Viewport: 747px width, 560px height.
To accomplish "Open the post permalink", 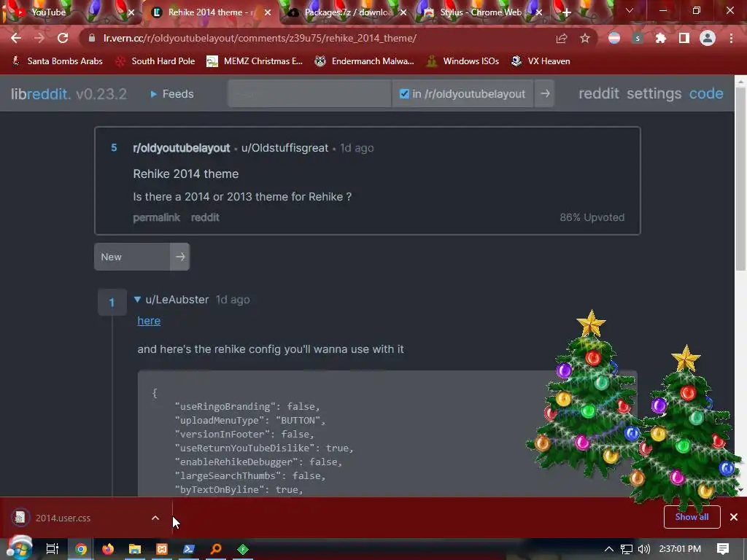I will click(156, 217).
